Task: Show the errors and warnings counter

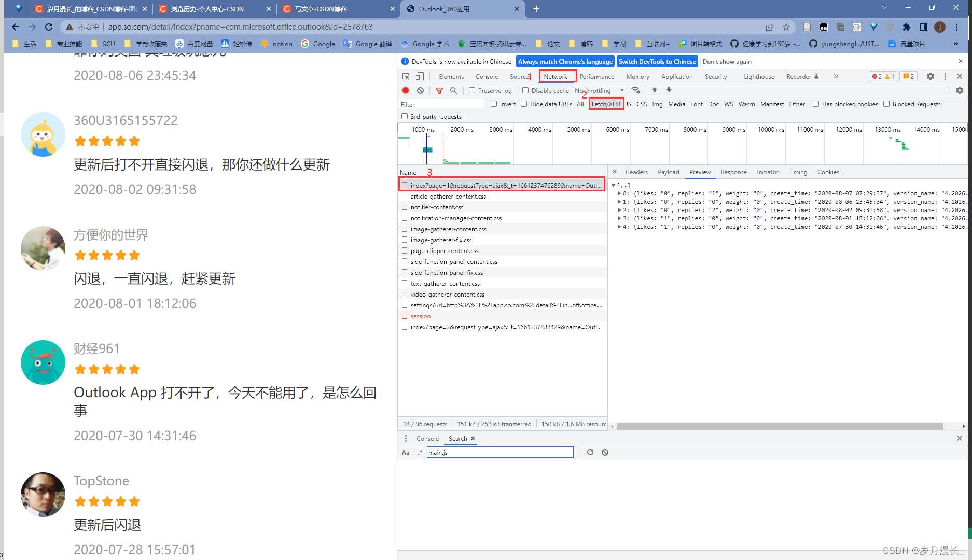Action: tap(883, 76)
